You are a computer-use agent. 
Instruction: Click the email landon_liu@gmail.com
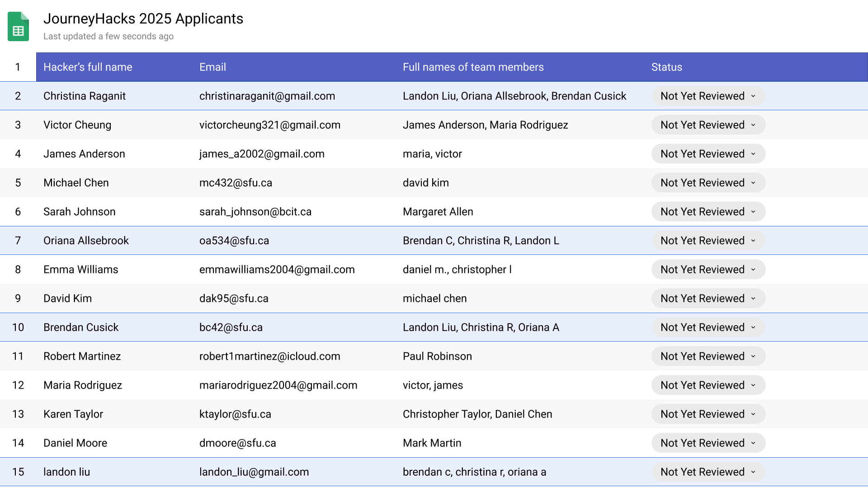[x=254, y=472]
